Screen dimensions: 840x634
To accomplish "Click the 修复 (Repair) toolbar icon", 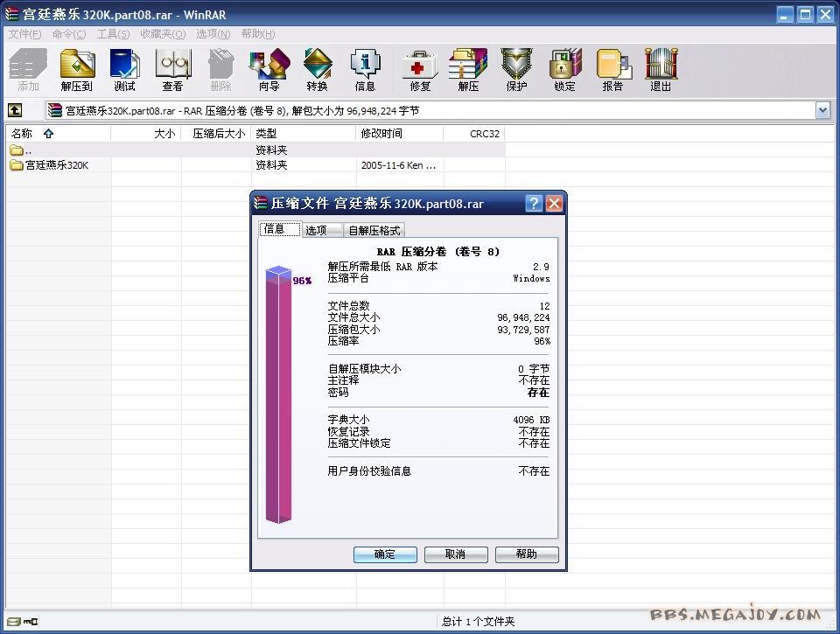I will point(421,70).
